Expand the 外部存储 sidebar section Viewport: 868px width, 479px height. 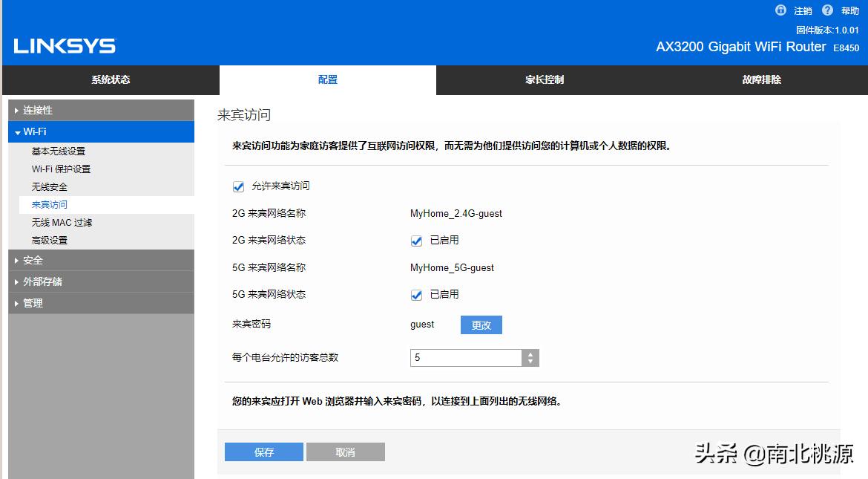tap(42, 281)
